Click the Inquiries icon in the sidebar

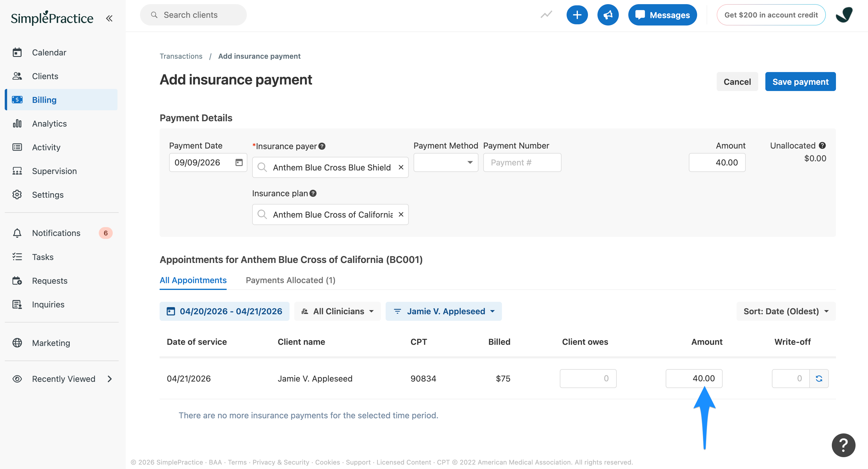[17, 304]
